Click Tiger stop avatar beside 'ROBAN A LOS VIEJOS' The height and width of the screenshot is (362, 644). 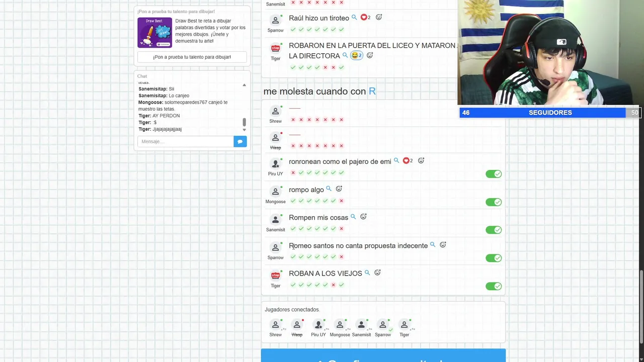[275, 276]
